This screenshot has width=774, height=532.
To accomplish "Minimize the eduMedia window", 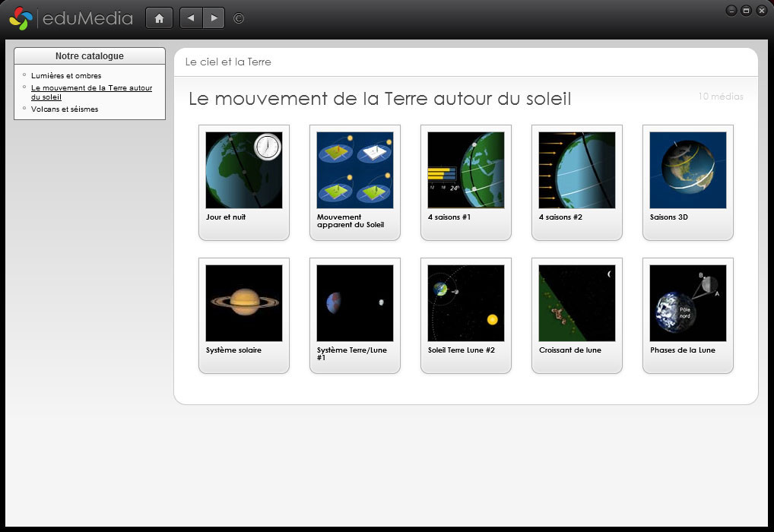I will point(731,10).
